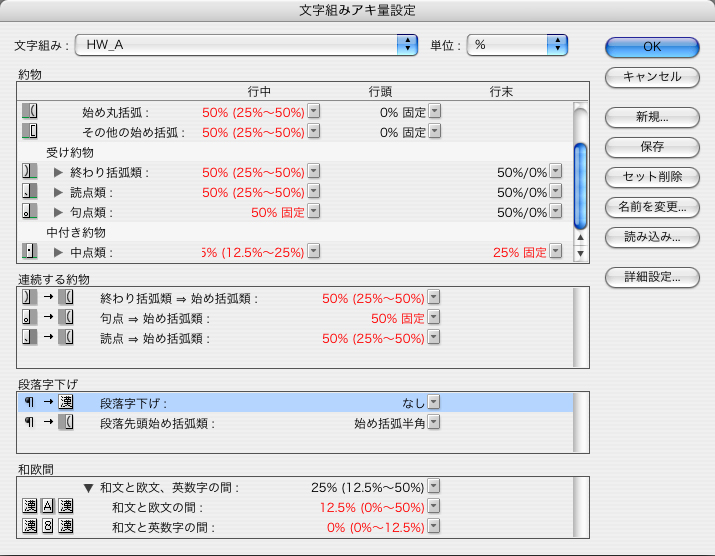Screen dimensions: 715x556
Task: Open 行末 dropdown for 中点類
Action: tap(556, 251)
